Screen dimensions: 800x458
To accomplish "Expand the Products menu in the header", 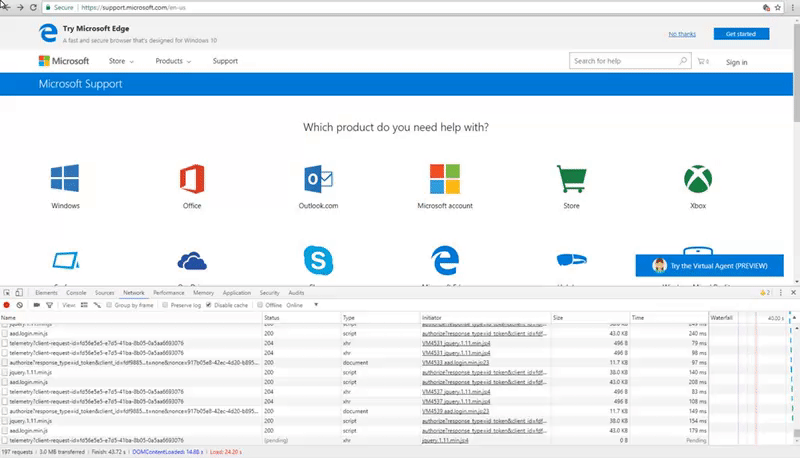I will tap(173, 61).
